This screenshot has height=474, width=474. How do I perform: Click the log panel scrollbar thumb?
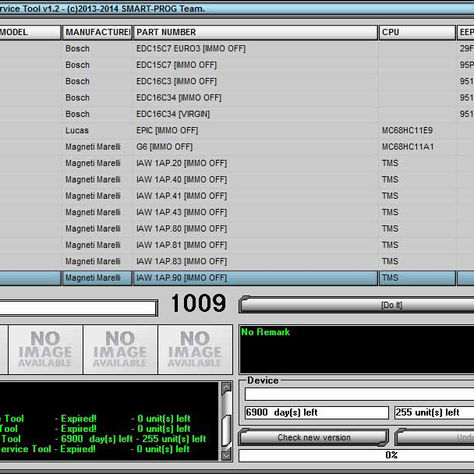[227, 430]
